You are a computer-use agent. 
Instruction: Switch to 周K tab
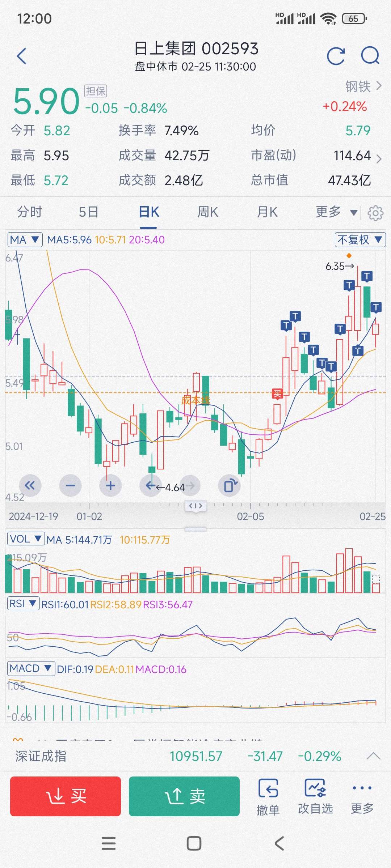point(208,212)
